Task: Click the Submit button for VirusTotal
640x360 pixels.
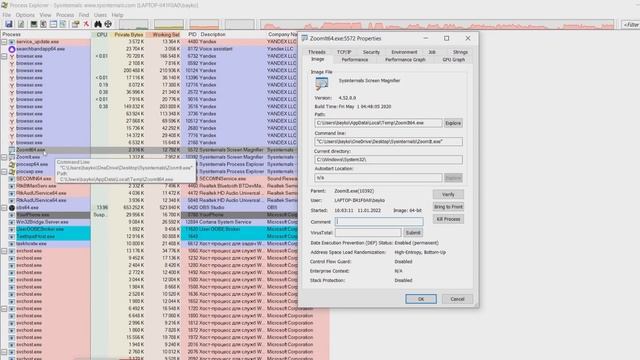Action: (413, 233)
